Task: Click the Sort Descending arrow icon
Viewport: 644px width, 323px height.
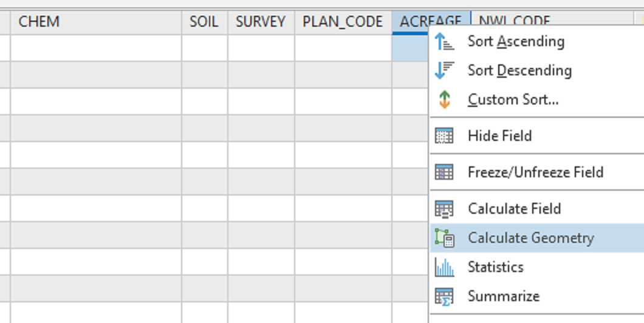Action: point(445,70)
